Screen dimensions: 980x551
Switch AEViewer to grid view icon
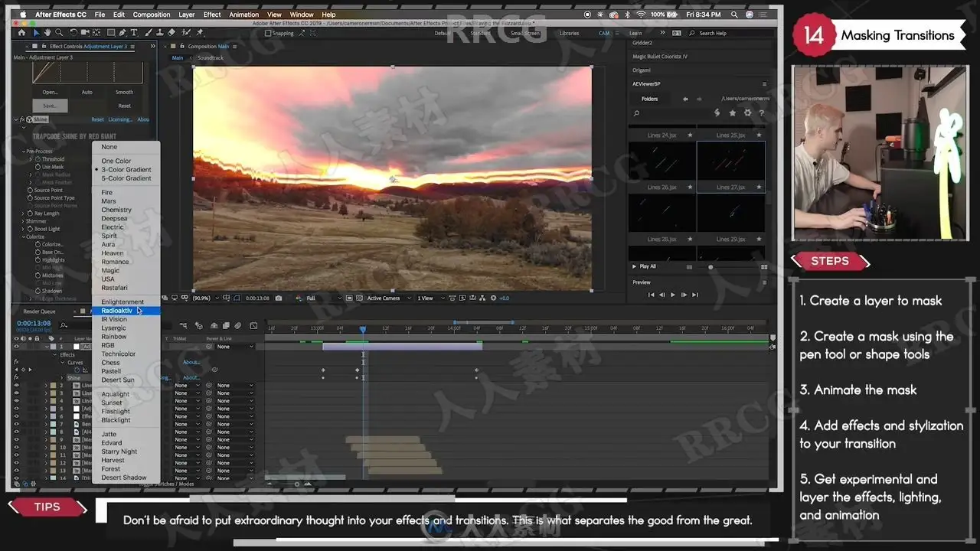pos(764,267)
